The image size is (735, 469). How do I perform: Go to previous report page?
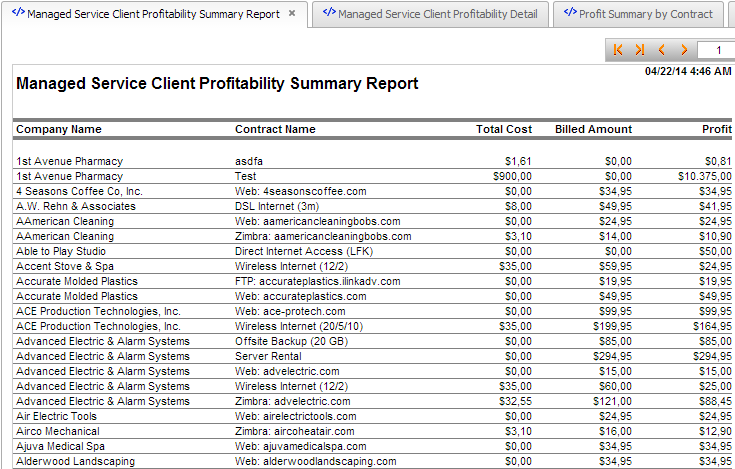pos(662,50)
